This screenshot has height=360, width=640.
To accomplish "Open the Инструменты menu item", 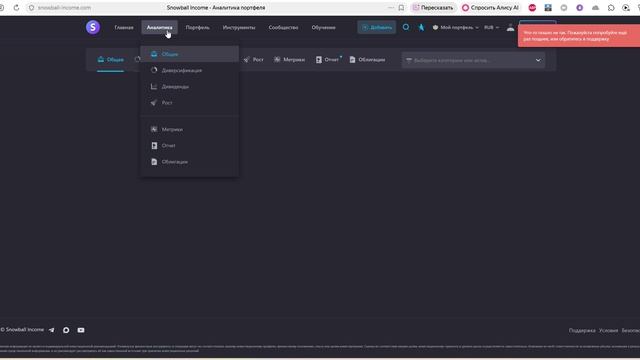I will 239,27.
